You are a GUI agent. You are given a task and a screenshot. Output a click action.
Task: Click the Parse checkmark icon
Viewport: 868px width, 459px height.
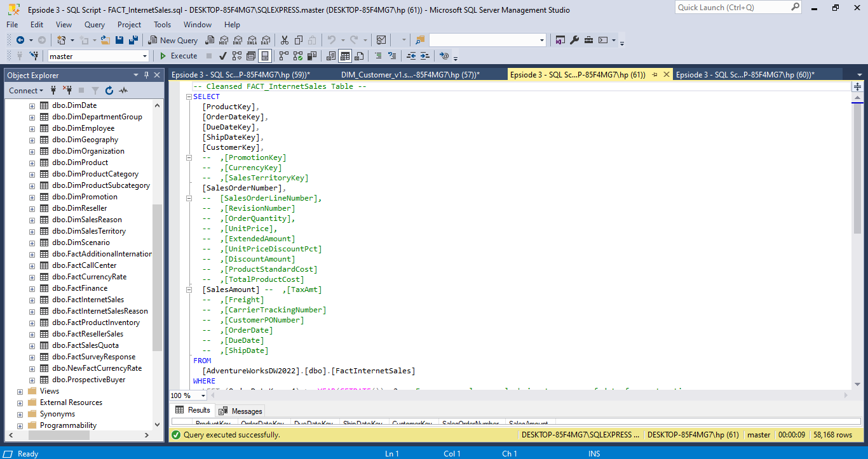coord(223,56)
